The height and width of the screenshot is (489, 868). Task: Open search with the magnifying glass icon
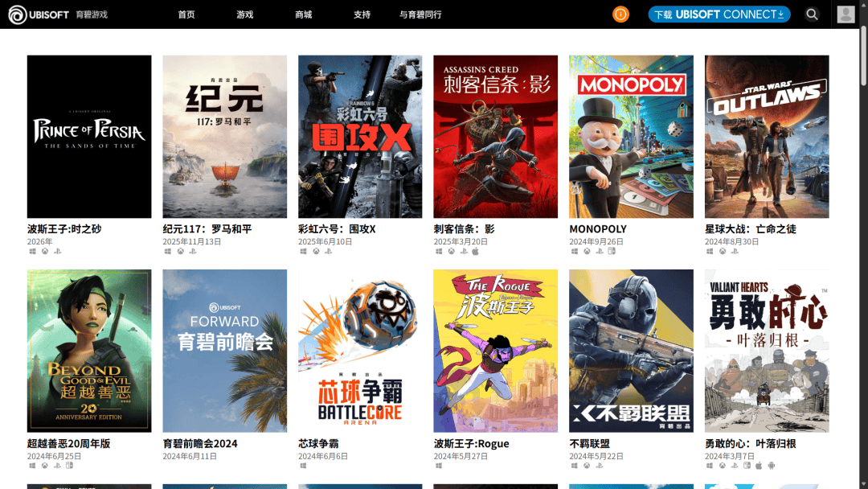click(812, 14)
